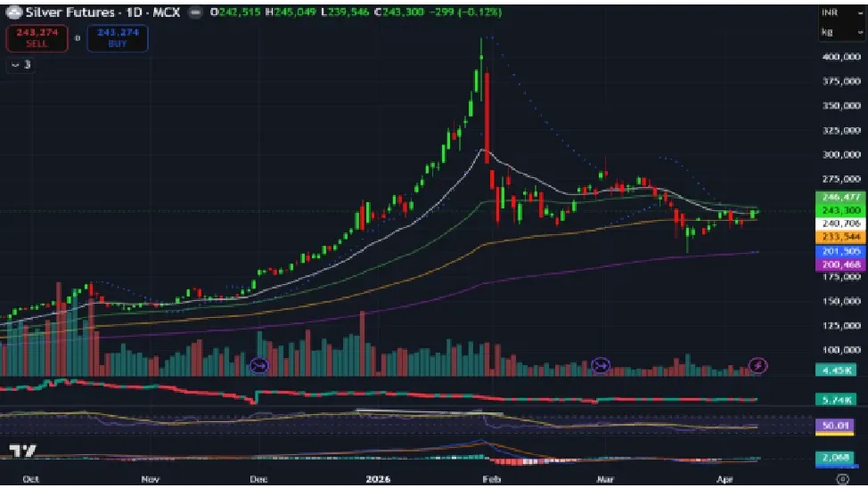Image resolution: width=868 pixels, height=488 pixels.
Task: Click the 350,000 price axis label
Action: pos(841,106)
